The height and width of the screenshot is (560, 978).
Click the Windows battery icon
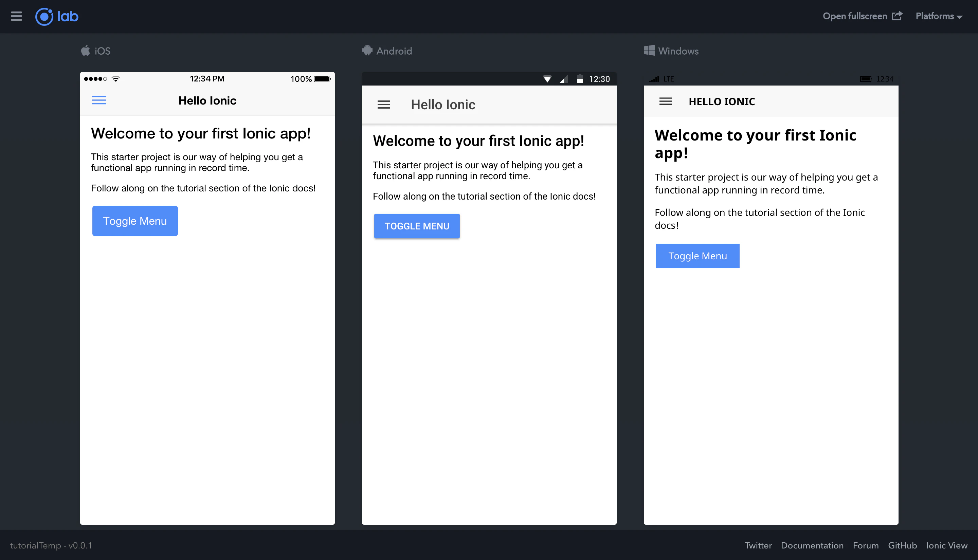[866, 79]
